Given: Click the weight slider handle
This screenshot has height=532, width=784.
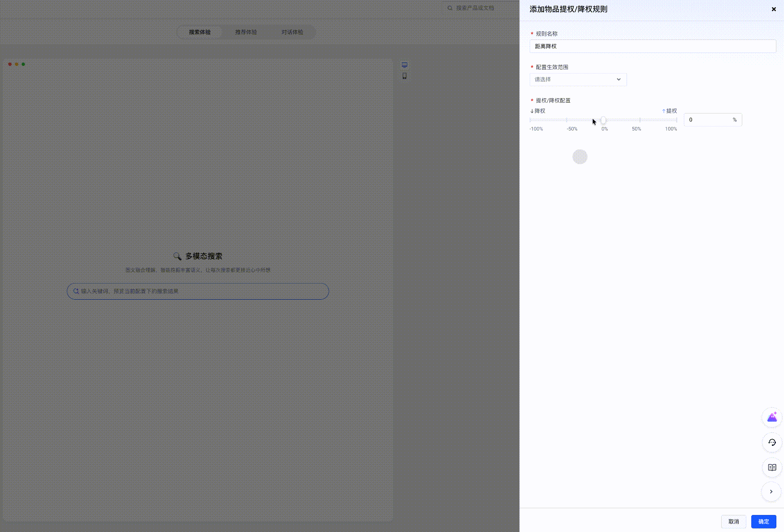Looking at the screenshot, I should pyautogui.click(x=603, y=120).
